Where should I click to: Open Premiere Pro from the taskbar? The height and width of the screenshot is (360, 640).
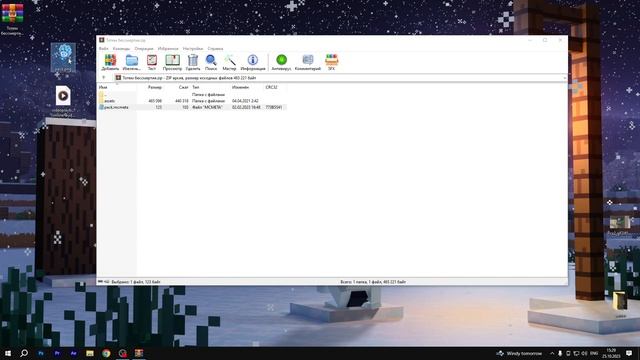(x=57, y=353)
